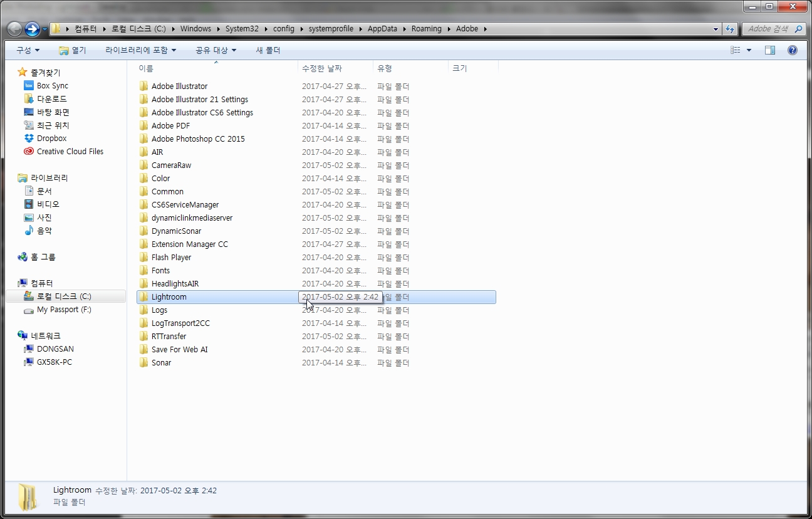
Task: Click the Back navigation arrow button
Action: click(x=14, y=29)
